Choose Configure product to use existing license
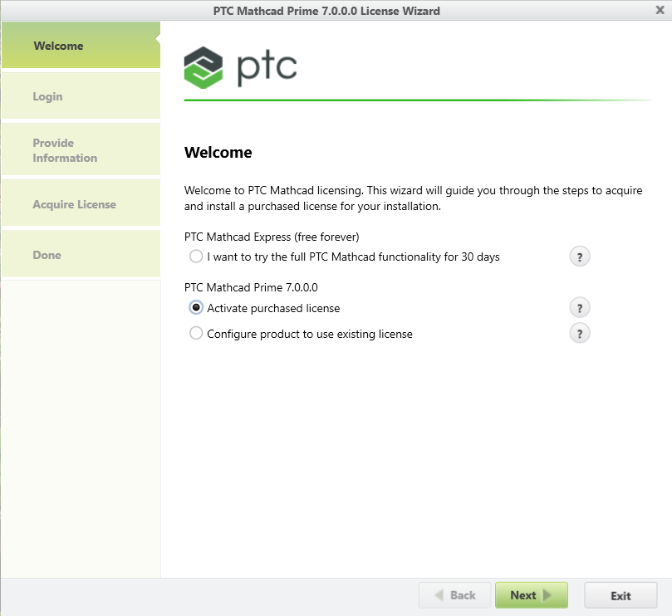 (196, 334)
